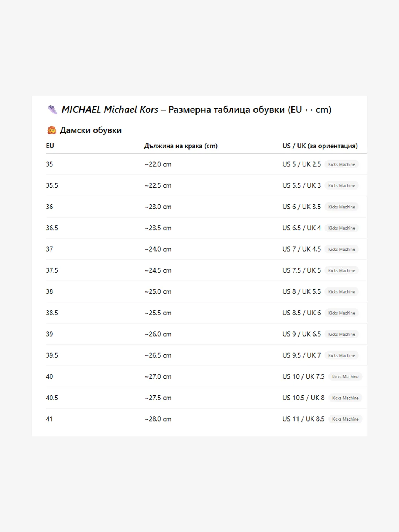
Task: Select Kicks Machine citation in EU 37 row
Action: (x=341, y=249)
